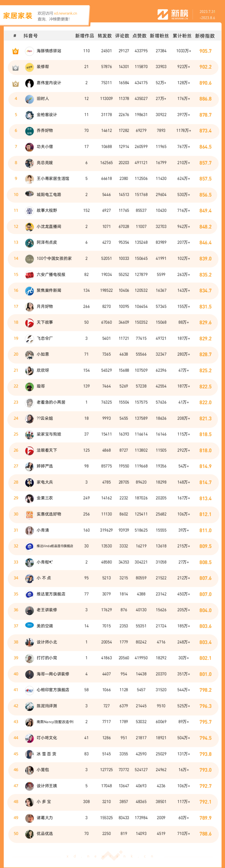Click the 新增作品 column header
Image resolution: width=225 pixels, height=868 pixels.
pos(85,36)
